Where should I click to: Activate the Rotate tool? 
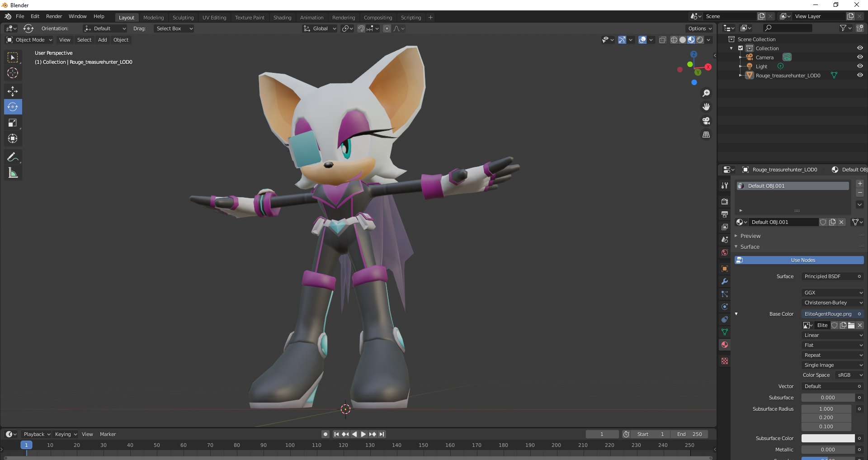tap(13, 107)
